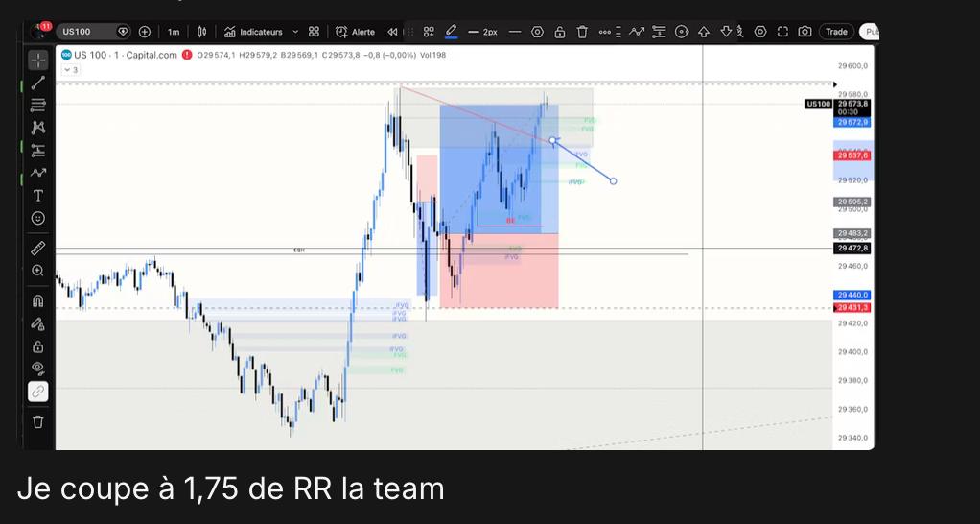Screen dimensions: 980x524
Task: Toggle stay-in-drawing-mode pencil lock
Action: [x=38, y=324]
